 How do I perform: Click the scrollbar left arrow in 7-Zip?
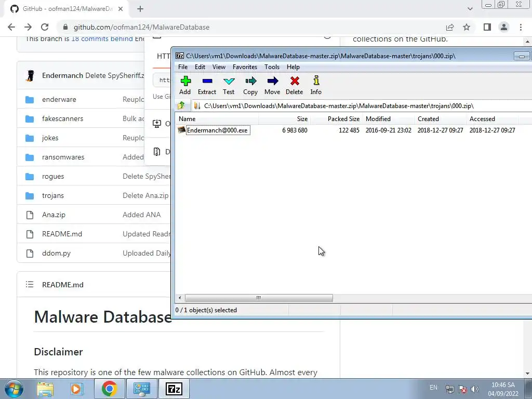click(180, 298)
